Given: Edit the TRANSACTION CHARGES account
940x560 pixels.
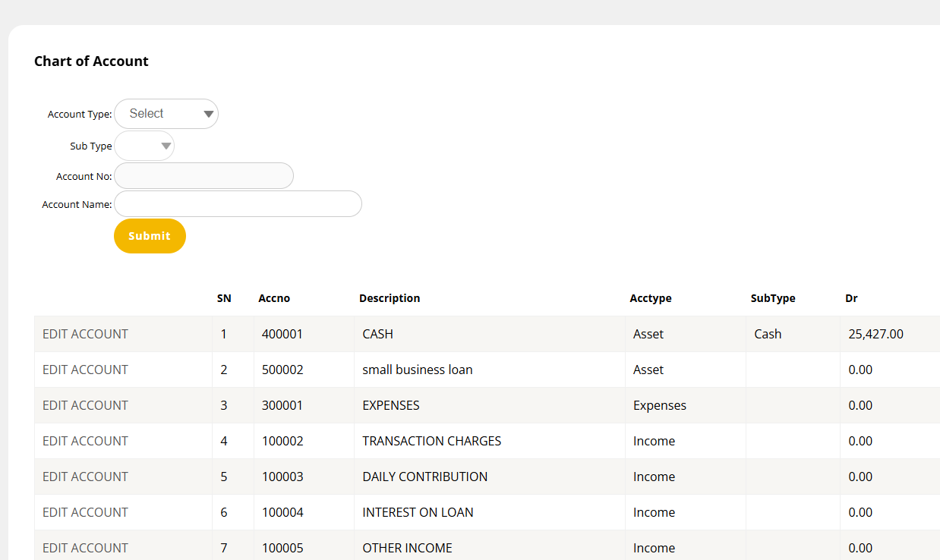Looking at the screenshot, I should pos(85,441).
